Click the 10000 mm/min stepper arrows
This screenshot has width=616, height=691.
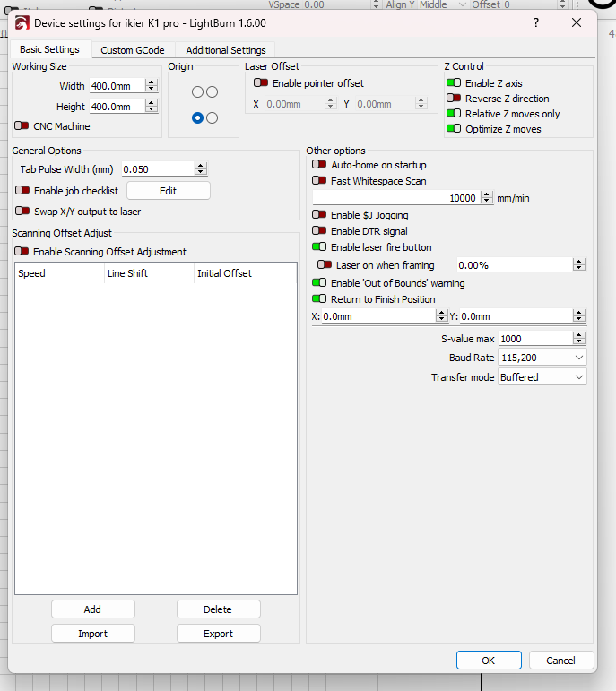(486, 198)
